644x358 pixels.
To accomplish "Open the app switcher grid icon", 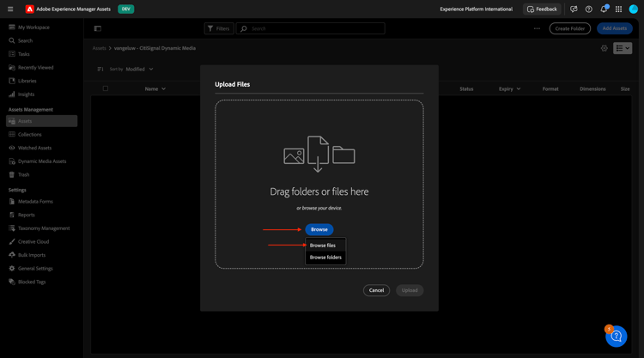I will [x=618, y=9].
